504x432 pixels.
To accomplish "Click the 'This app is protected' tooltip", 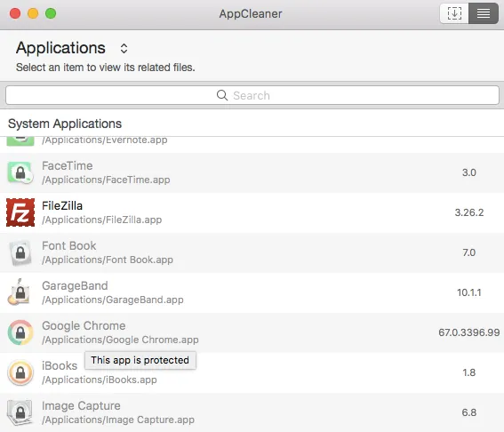I will pyautogui.click(x=140, y=360).
